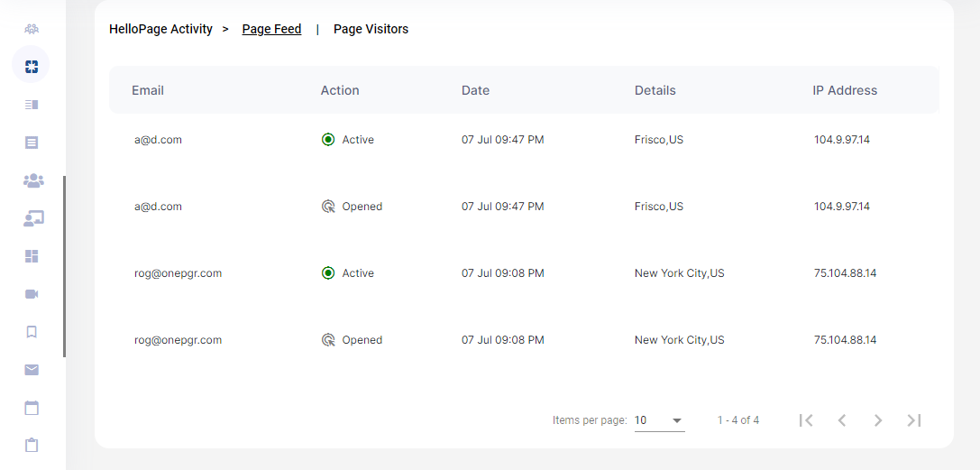The image size is (980, 470).
Task: Click the sidebar vertical scrollbar
Action: [64, 267]
